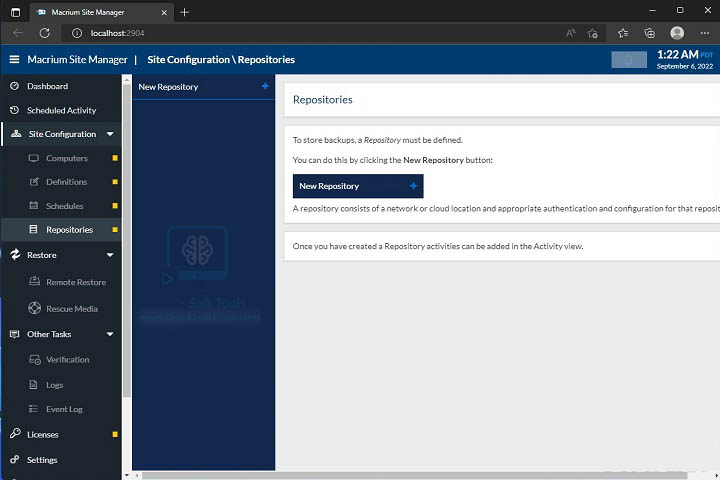Click New Repository in the side panel
Screen dimensions: 720x480
(203, 87)
